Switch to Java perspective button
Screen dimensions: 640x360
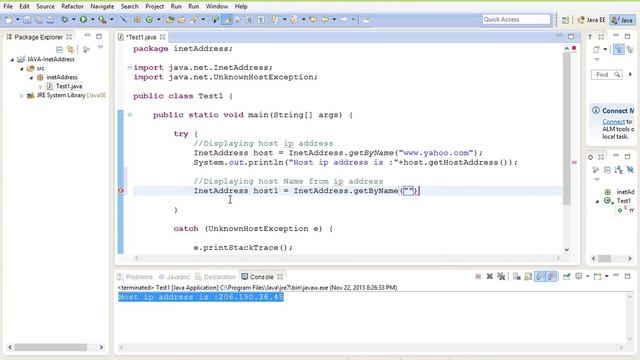click(622, 20)
